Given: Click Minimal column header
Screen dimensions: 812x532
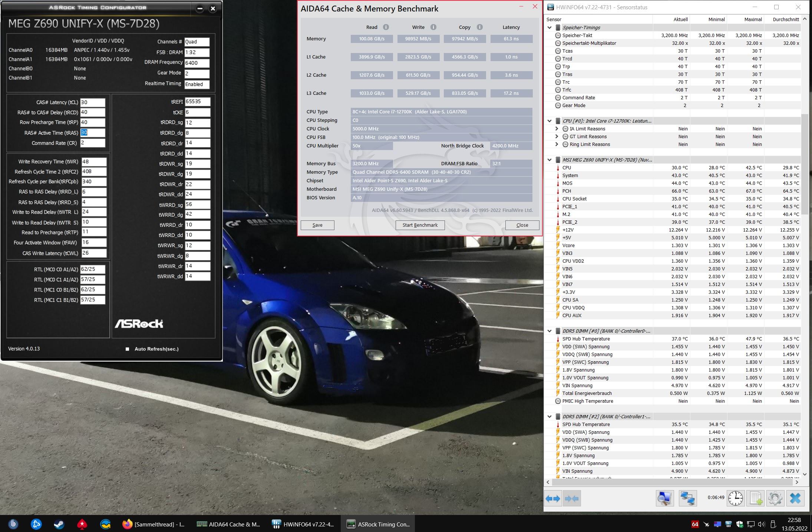Looking at the screenshot, I should tap(708, 19).
